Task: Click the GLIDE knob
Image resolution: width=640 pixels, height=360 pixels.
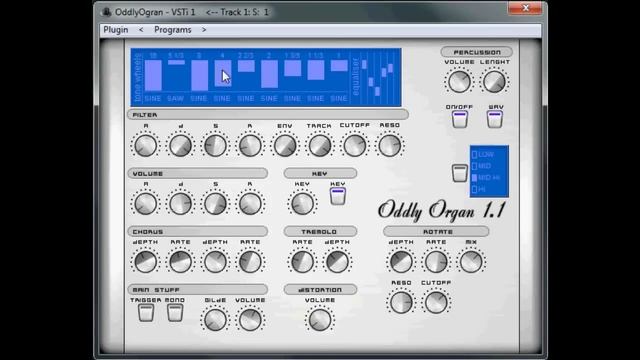Action: tap(215, 320)
